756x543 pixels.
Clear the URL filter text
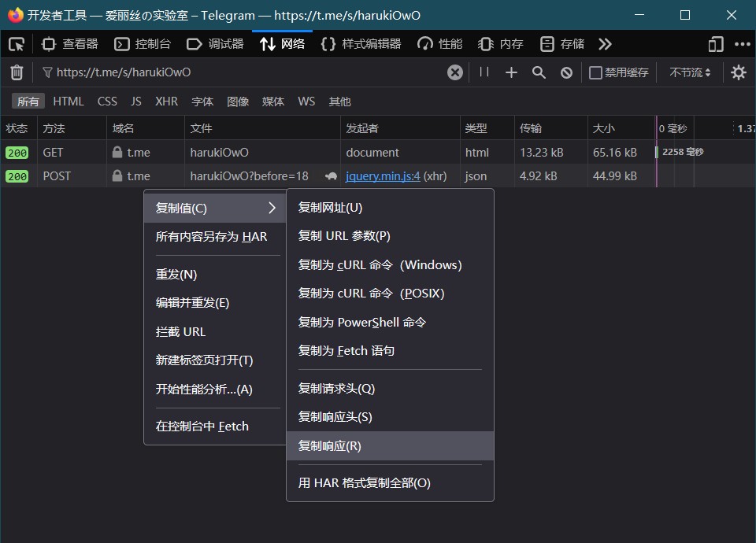455,72
